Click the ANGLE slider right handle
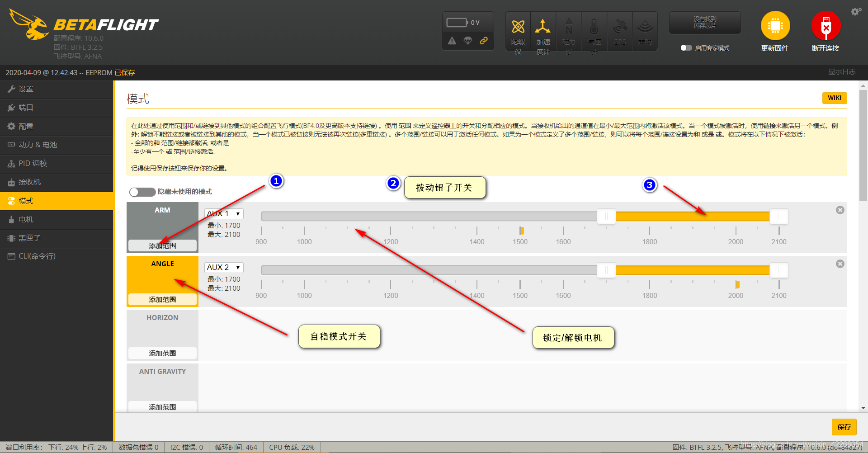The image size is (868, 453). click(x=779, y=270)
